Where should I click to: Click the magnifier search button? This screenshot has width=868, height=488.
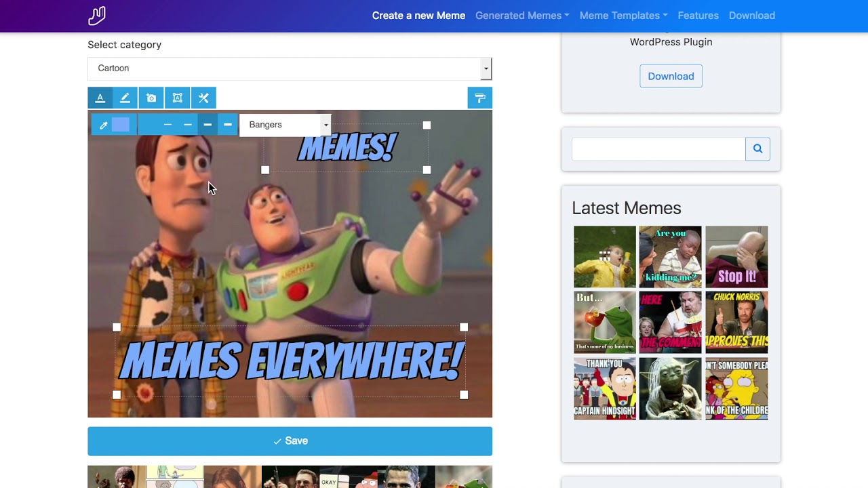[757, 149]
